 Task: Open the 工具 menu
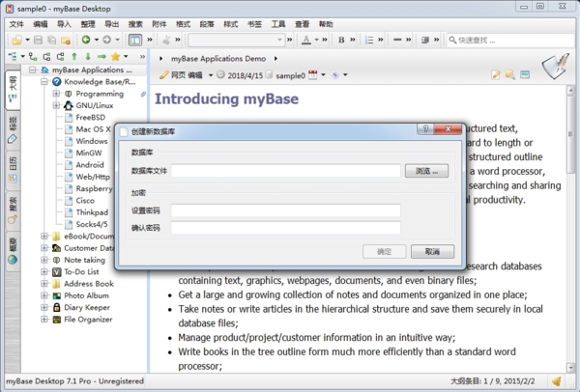[278, 24]
